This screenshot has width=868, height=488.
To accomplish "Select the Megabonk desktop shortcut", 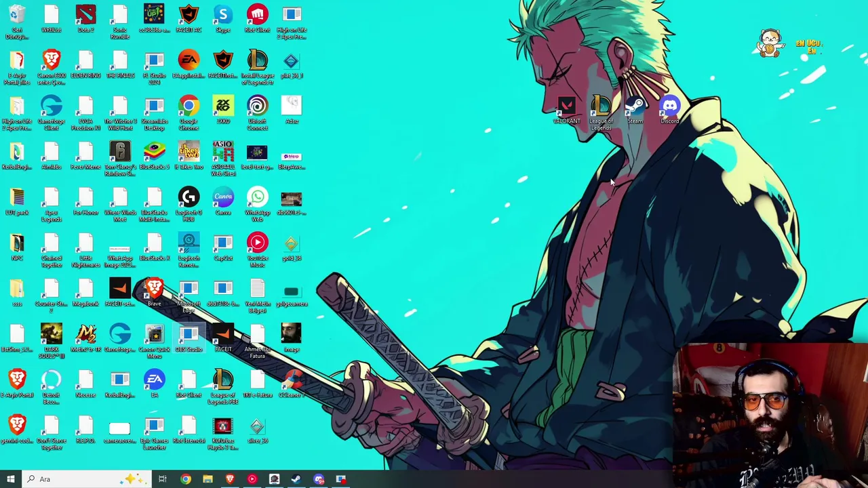I will click(85, 292).
